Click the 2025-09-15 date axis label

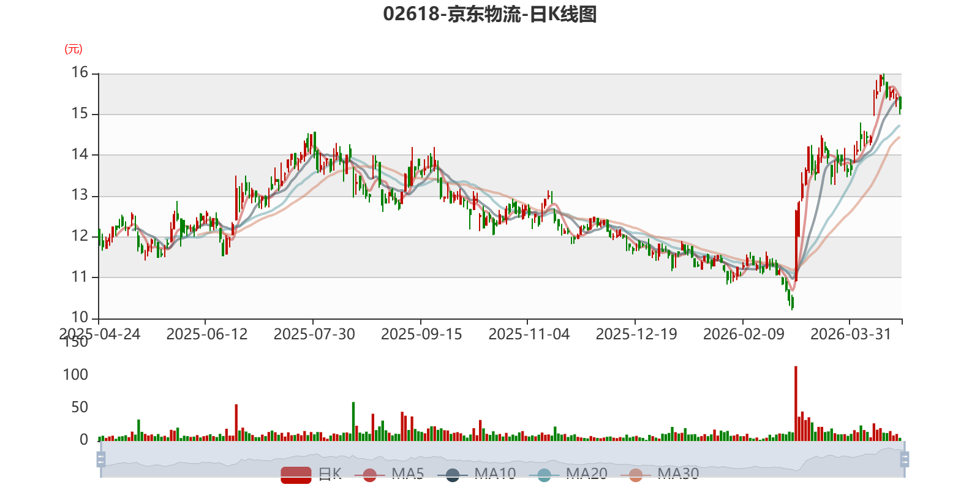(421, 334)
